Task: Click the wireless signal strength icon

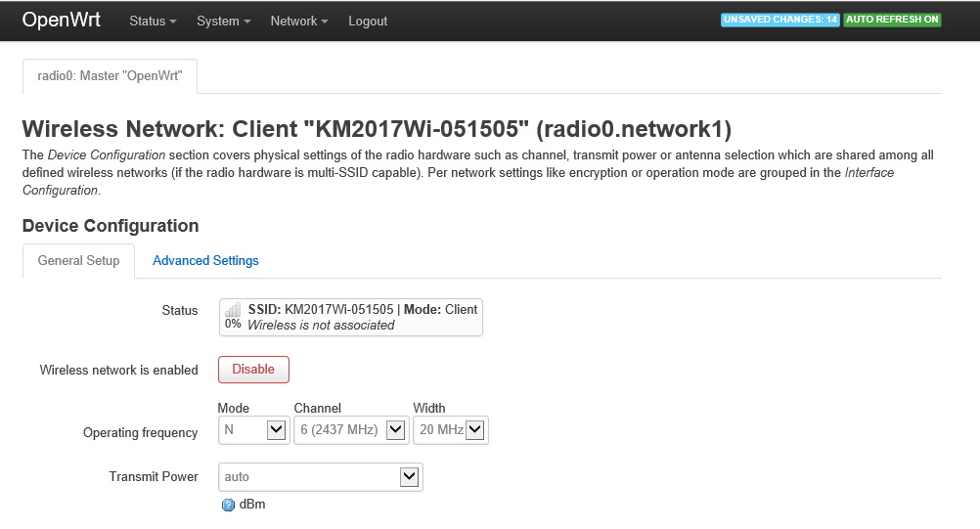Action: [x=233, y=310]
